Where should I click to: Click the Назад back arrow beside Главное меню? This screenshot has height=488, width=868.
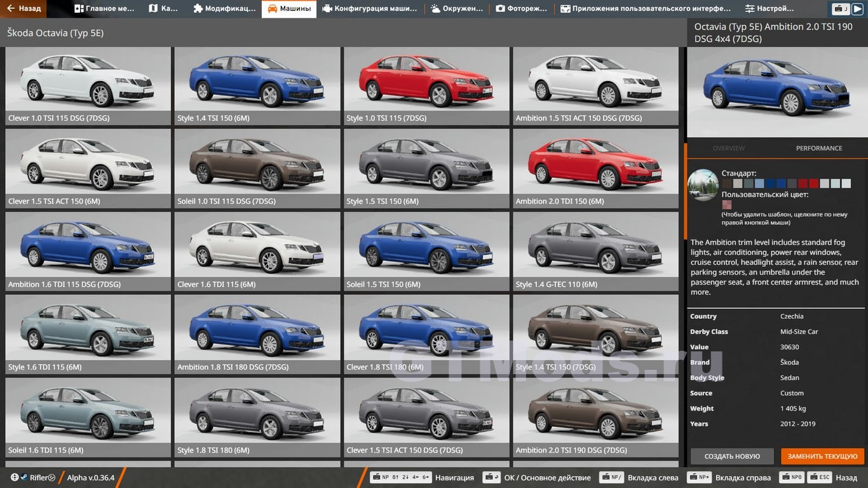pyautogui.click(x=24, y=9)
